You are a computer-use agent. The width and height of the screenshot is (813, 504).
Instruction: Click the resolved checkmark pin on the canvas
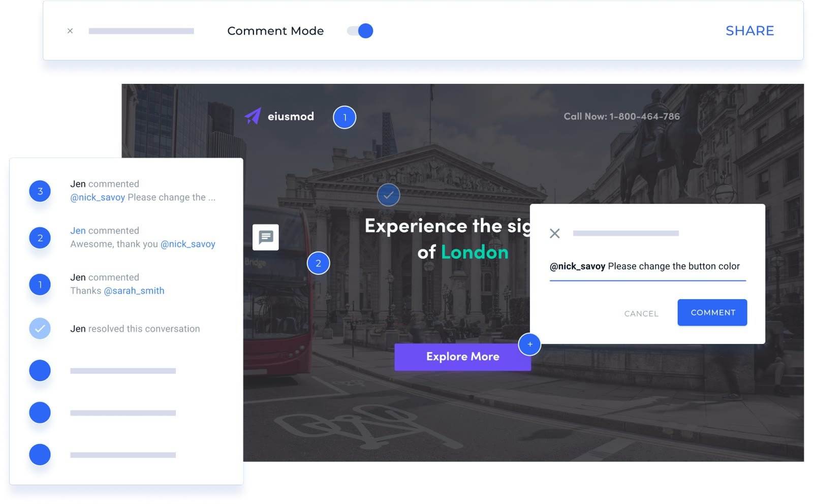coord(389,195)
